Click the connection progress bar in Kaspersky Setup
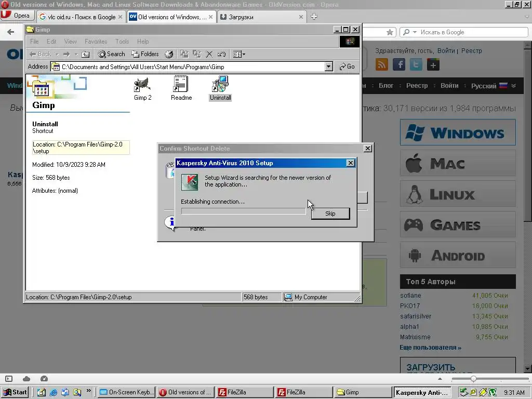Image resolution: width=532 pixels, height=399 pixels. point(243,211)
